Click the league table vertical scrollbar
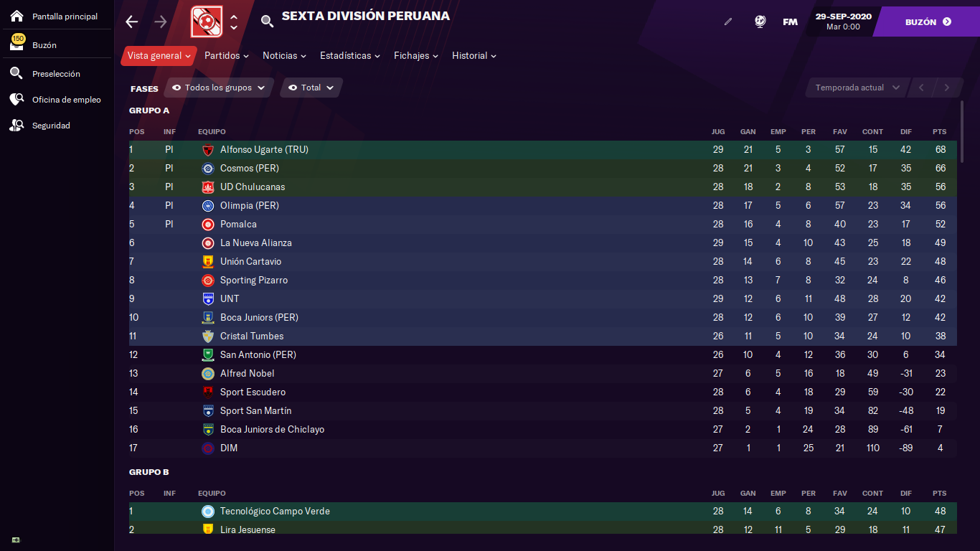The image size is (980, 551). pyautogui.click(x=963, y=133)
